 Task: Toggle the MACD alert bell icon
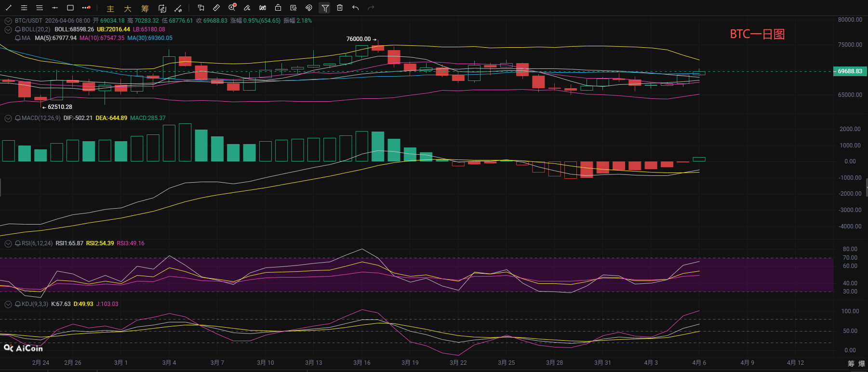pos(18,118)
